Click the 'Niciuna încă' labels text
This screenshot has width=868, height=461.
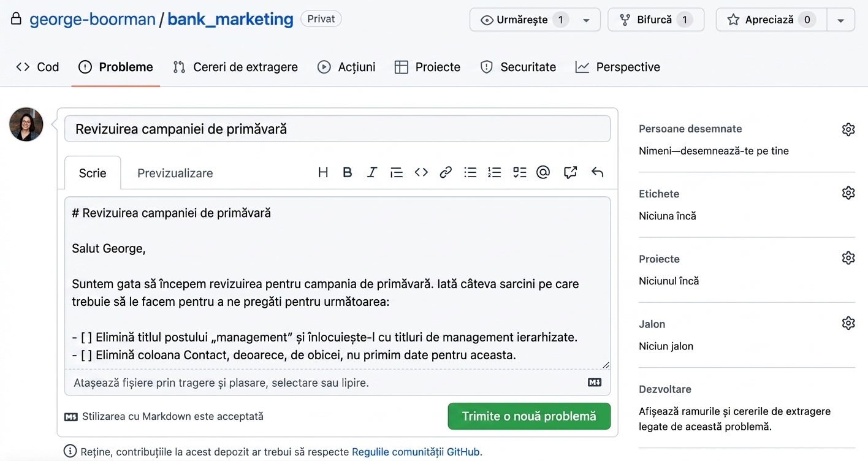pos(668,216)
